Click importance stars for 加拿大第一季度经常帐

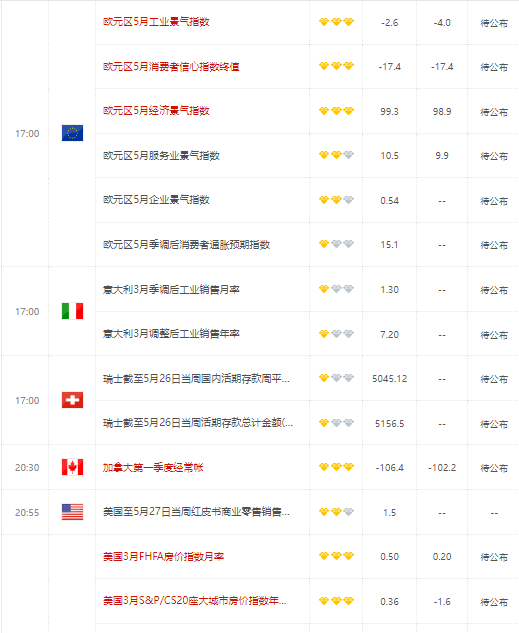point(336,467)
